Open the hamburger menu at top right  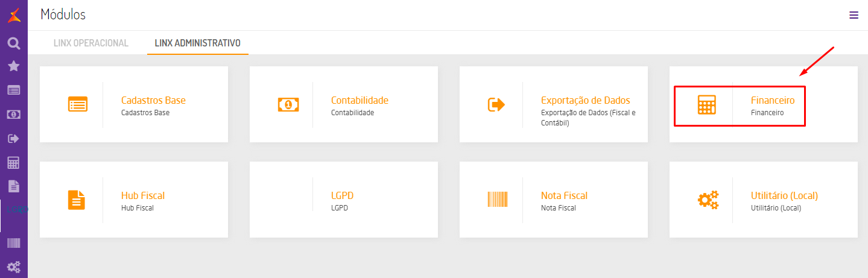pyautogui.click(x=854, y=15)
